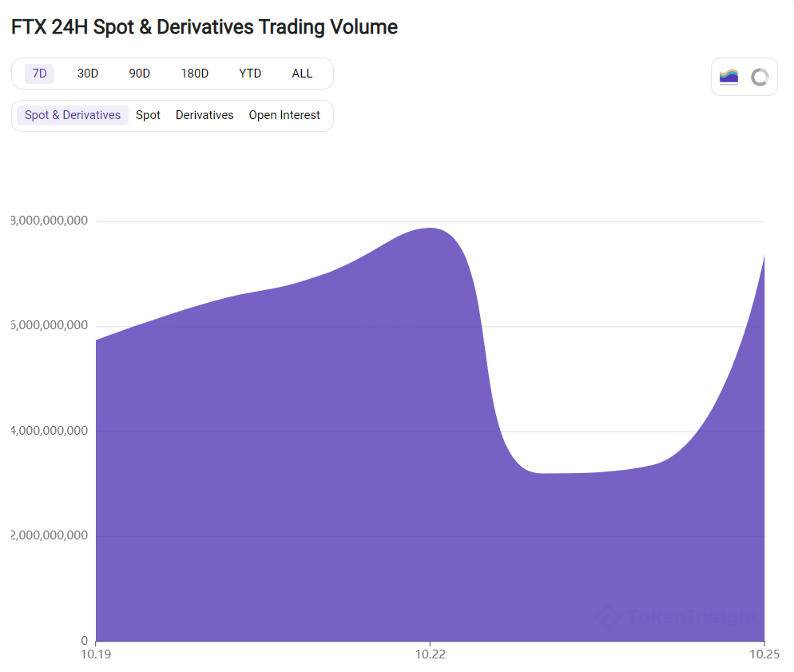Image resolution: width=794 pixels, height=672 pixels.
Task: Click the 10.19 date axis label
Action: pyautogui.click(x=96, y=654)
